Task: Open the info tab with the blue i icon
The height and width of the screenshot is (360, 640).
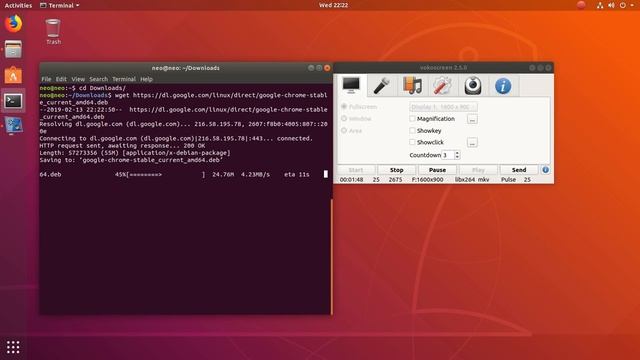Action: (x=503, y=86)
